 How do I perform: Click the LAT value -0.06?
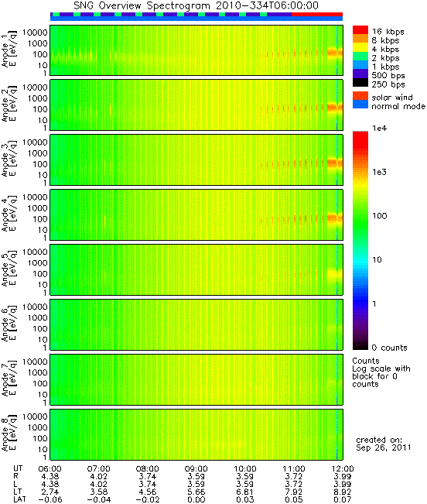point(50,499)
